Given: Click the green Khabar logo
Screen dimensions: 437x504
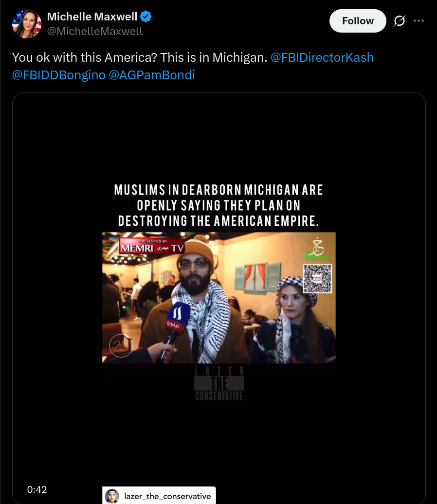Looking at the screenshot, I should (x=317, y=249).
